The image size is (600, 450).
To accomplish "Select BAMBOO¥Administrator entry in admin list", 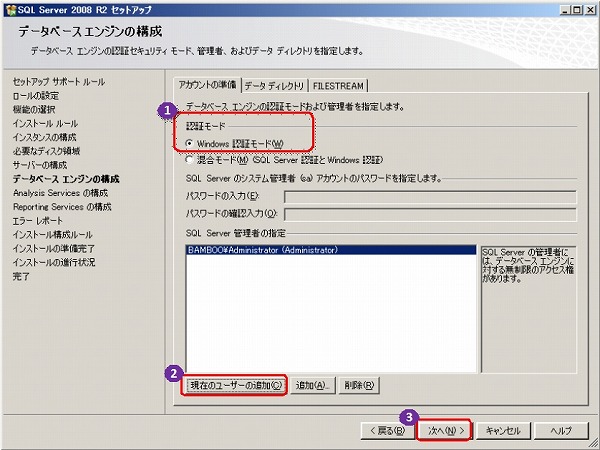I will point(331,250).
